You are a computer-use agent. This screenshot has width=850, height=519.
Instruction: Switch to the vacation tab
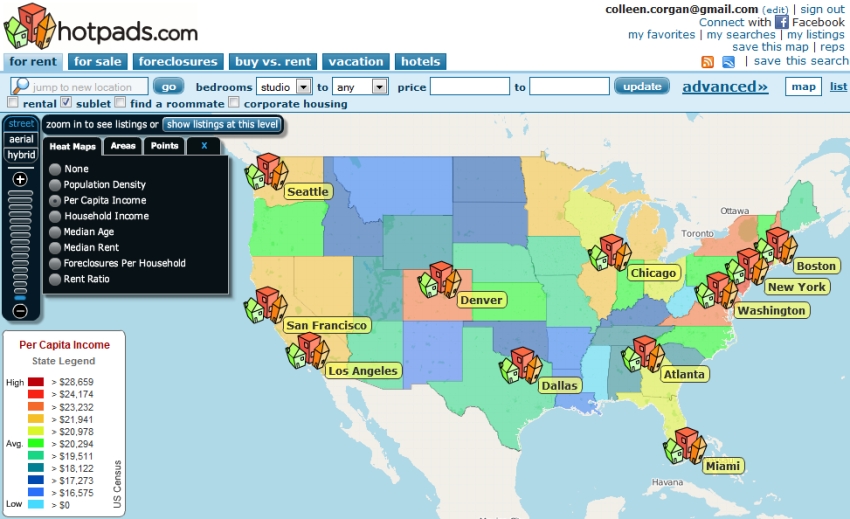click(x=356, y=61)
